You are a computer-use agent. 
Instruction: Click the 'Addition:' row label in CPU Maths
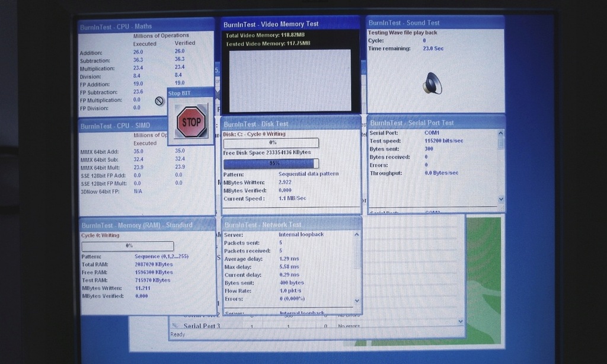coord(91,53)
